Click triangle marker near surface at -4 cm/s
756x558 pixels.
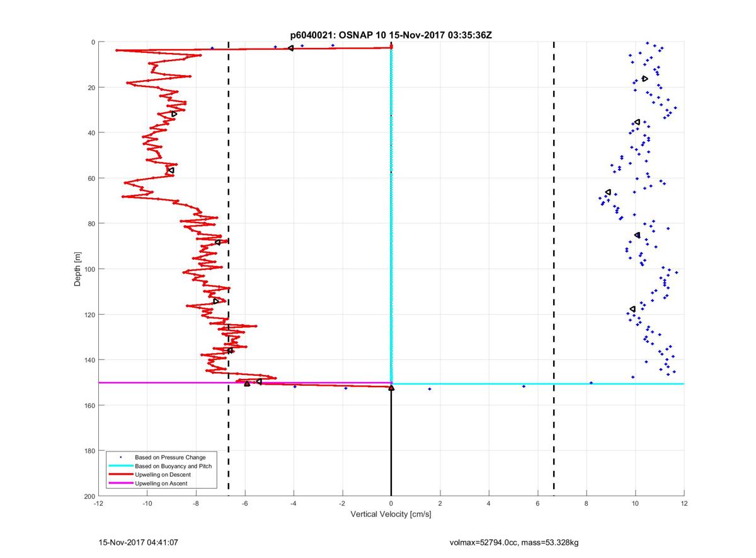[x=290, y=48]
